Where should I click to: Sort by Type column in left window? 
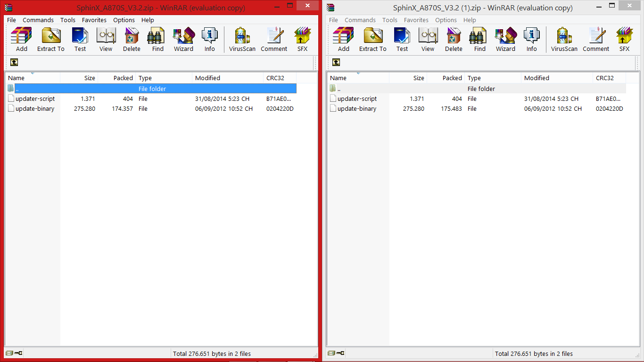(164, 78)
